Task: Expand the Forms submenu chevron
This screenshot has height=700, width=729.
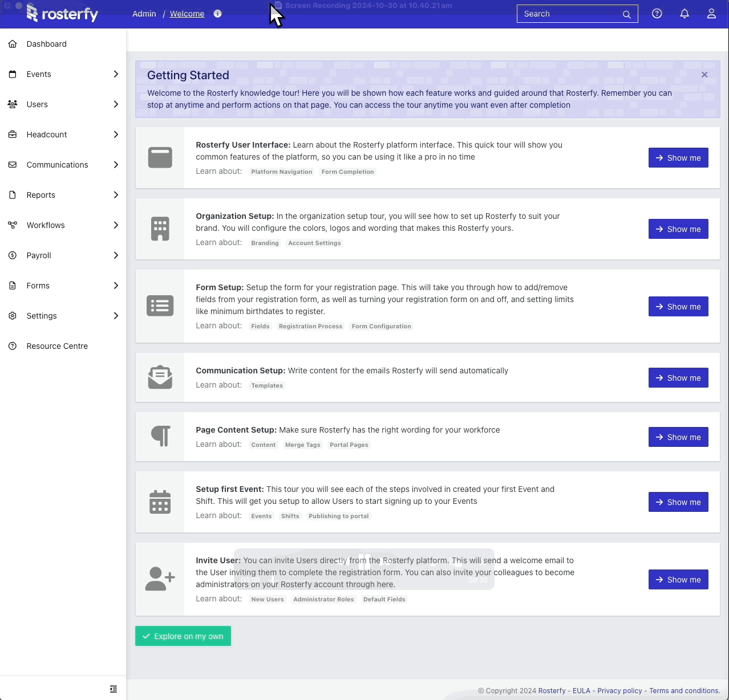Action: click(x=116, y=286)
